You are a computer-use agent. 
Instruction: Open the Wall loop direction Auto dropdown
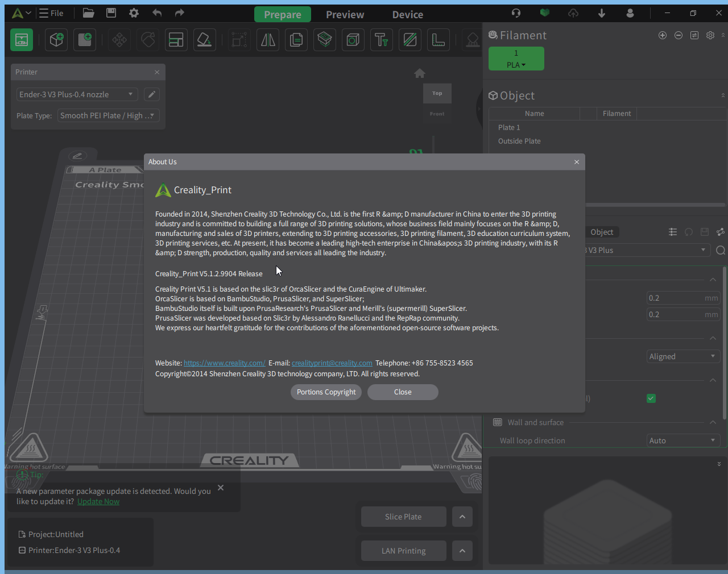[684, 440]
